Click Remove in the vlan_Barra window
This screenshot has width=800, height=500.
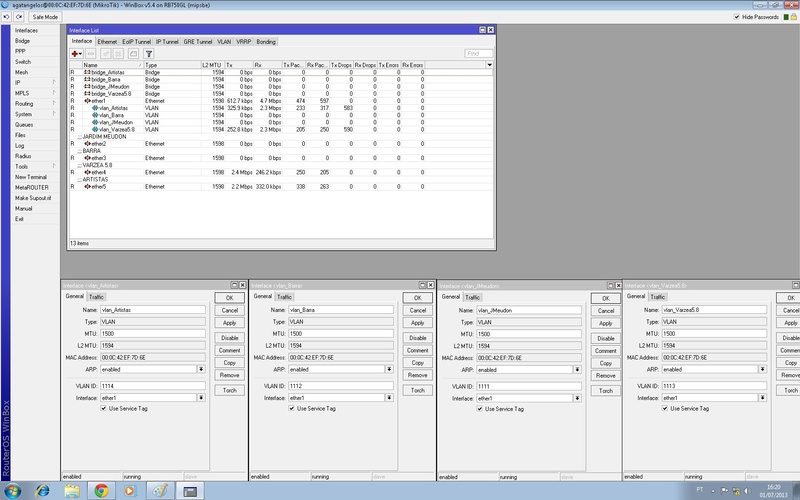(417, 375)
